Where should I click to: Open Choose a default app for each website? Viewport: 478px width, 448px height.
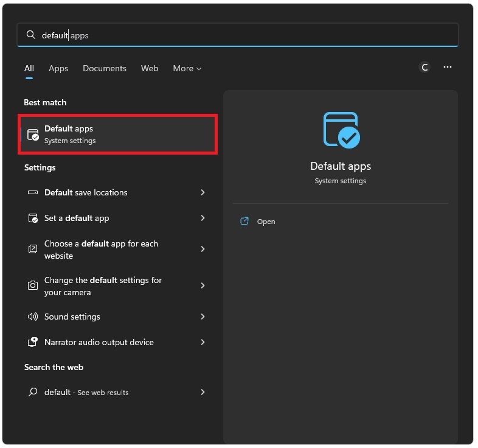[x=101, y=250]
